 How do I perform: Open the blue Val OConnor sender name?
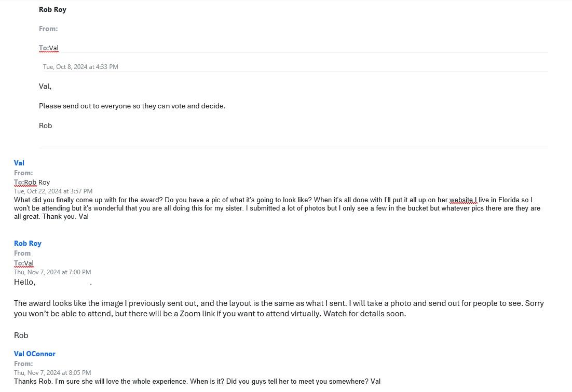tap(35, 354)
